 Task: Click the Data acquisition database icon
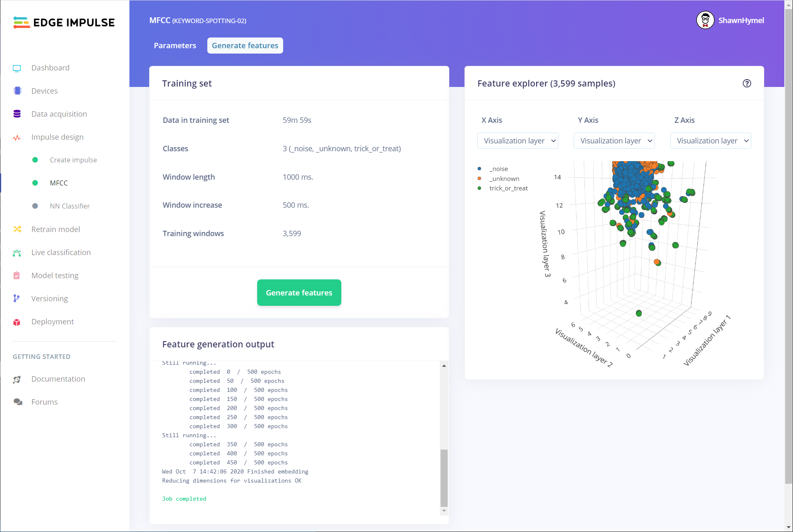(x=17, y=114)
